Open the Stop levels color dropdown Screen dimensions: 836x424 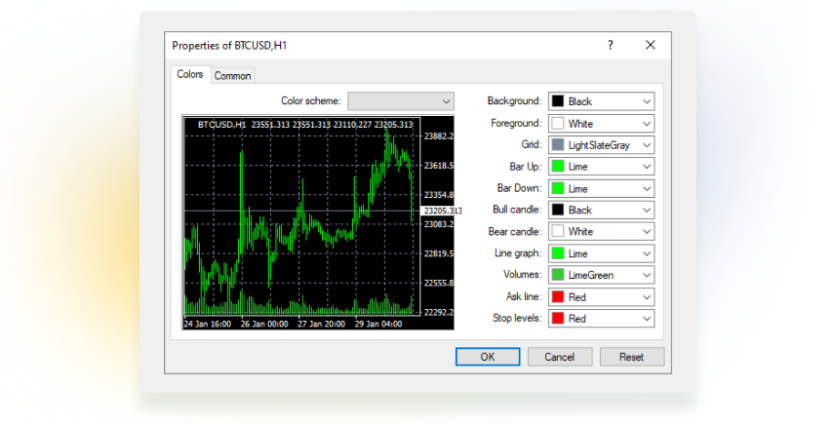click(x=646, y=318)
